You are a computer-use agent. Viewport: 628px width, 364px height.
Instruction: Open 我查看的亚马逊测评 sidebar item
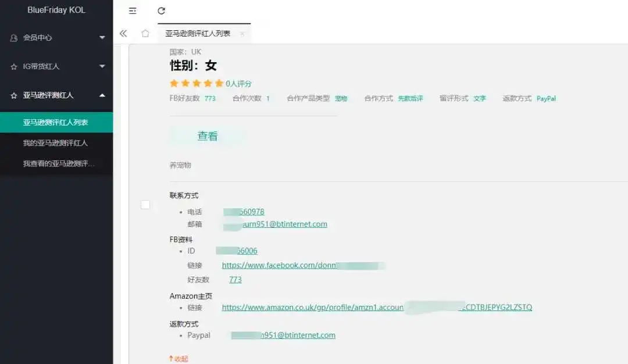[x=56, y=163]
